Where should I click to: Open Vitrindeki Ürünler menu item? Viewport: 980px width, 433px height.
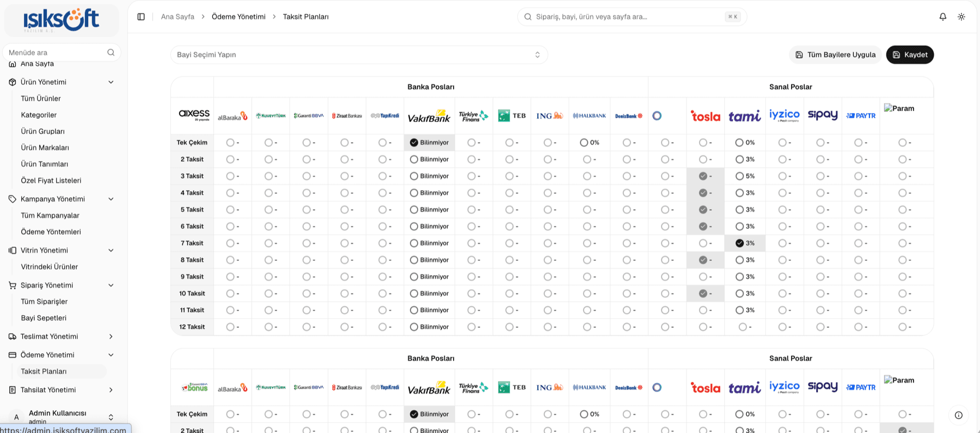(x=50, y=267)
